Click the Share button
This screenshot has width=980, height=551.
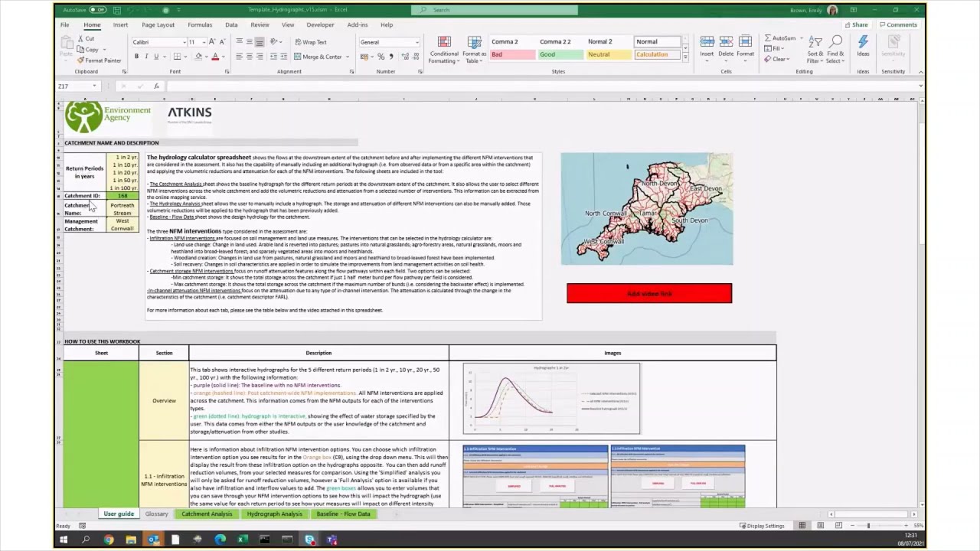[x=856, y=24]
